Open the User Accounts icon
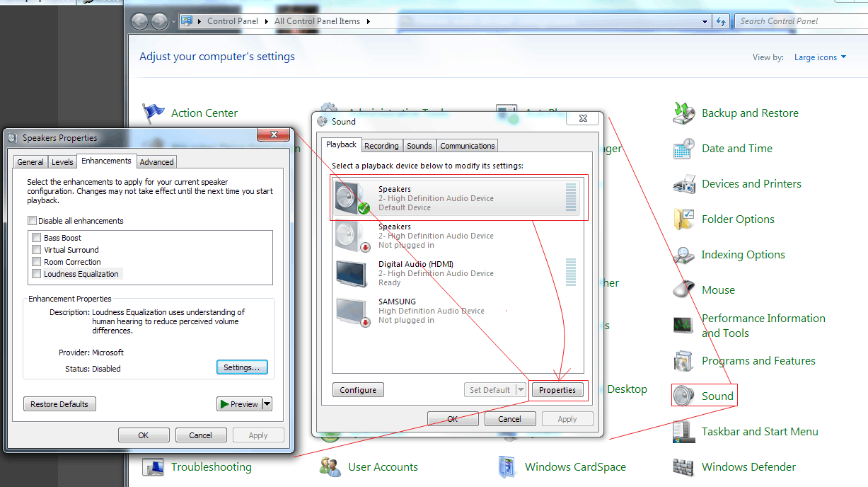 point(330,467)
